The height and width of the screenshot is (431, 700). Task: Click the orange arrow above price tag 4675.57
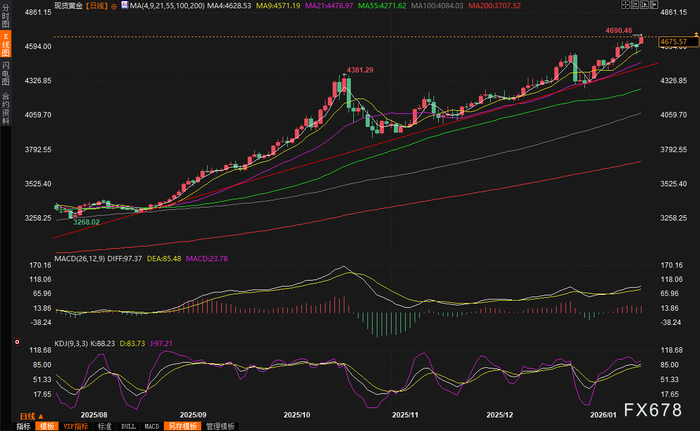[696, 34]
